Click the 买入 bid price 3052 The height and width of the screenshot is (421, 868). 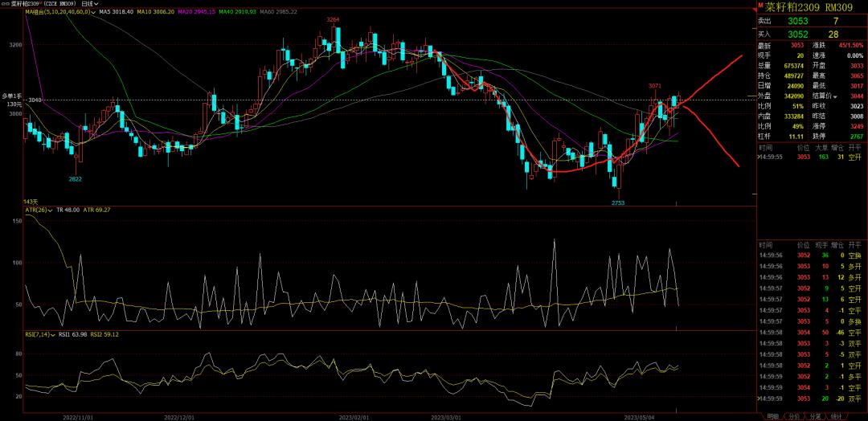pyautogui.click(x=796, y=34)
